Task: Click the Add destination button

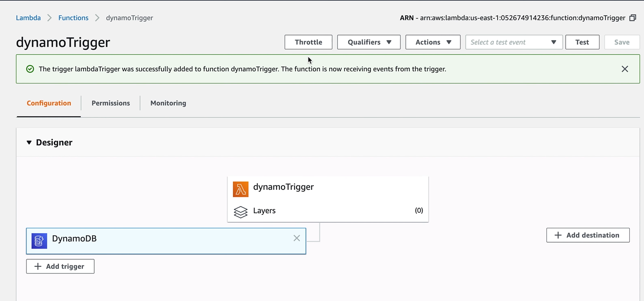Action: (588, 235)
